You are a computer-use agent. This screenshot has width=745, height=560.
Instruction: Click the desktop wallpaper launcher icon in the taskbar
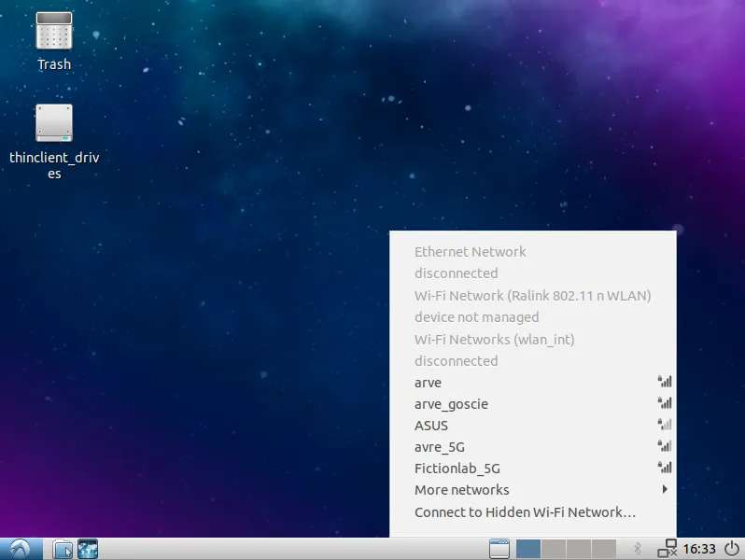pyautogui.click(x=88, y=549)
